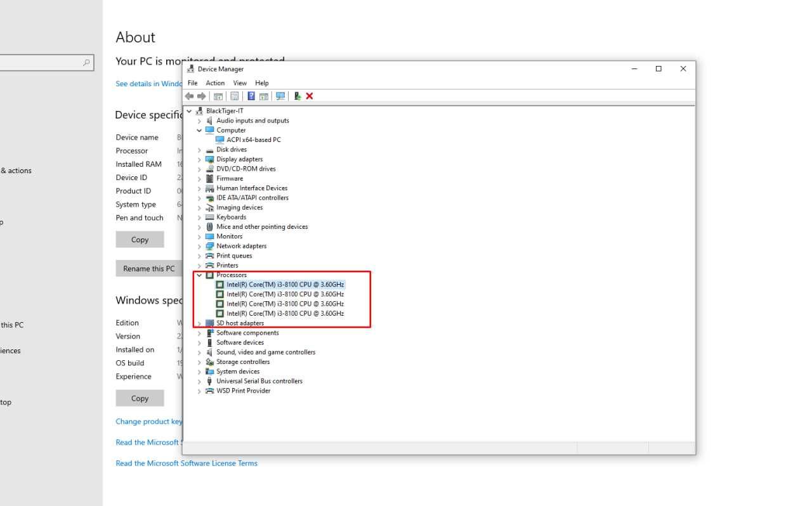Open Properties from the toolbar icon
812x506 pixels.
234,96
